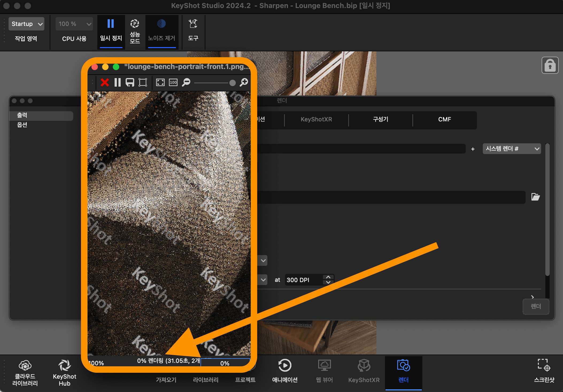Decrease DPI with the down stepper arrow
The width and height of the screenshot is (563, 392).
[x=328, y=283]
